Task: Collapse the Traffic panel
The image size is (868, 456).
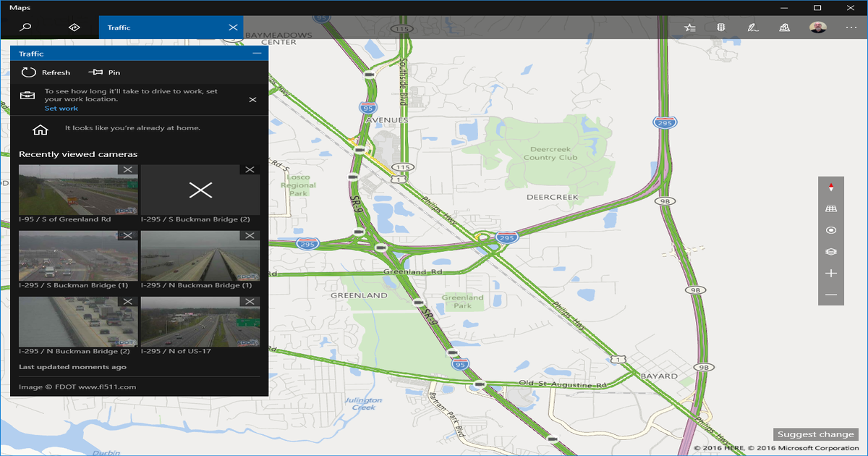Action: (258, 53)
